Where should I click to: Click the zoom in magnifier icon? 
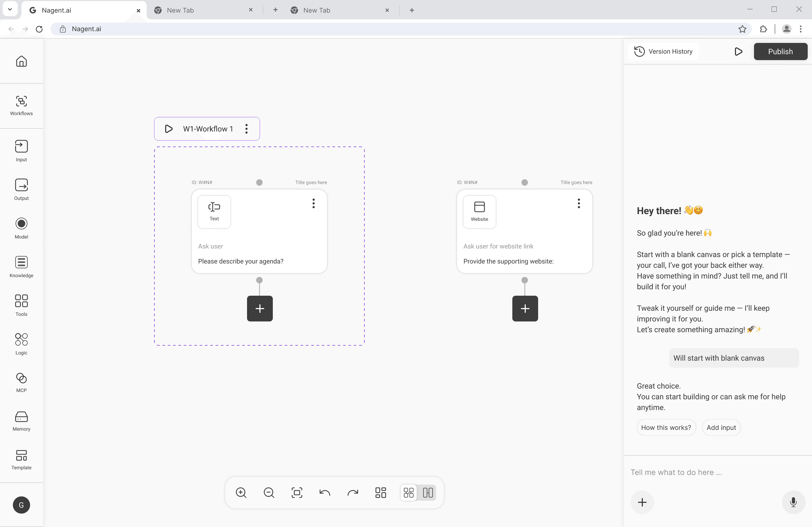tap(241, 493)
